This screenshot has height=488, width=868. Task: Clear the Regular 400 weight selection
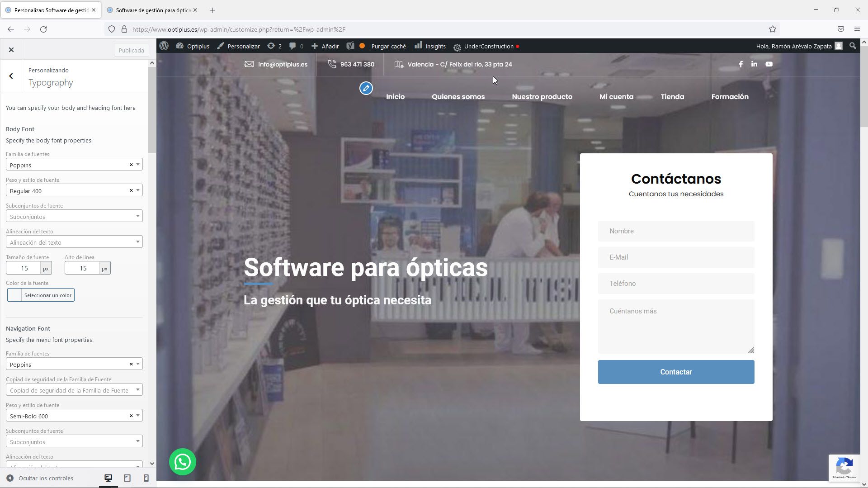pyautogui.click(x=131, y=190)
